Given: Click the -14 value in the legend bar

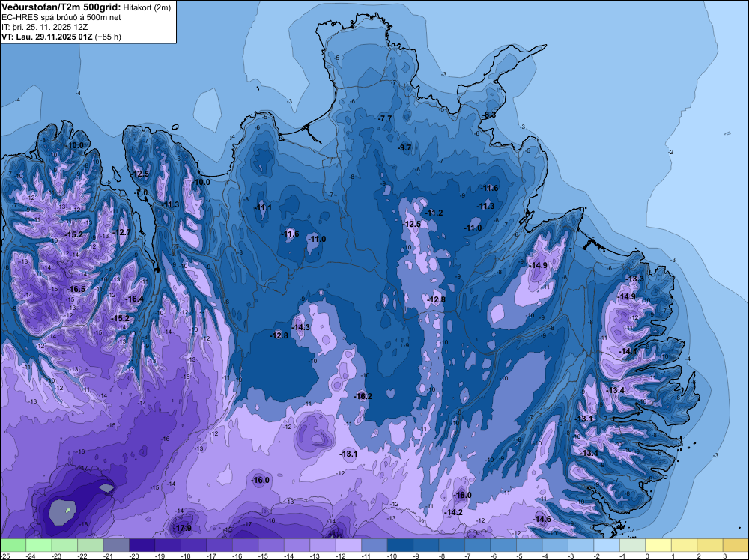Looking at the screenshot, I should click(x=290, y=556).
